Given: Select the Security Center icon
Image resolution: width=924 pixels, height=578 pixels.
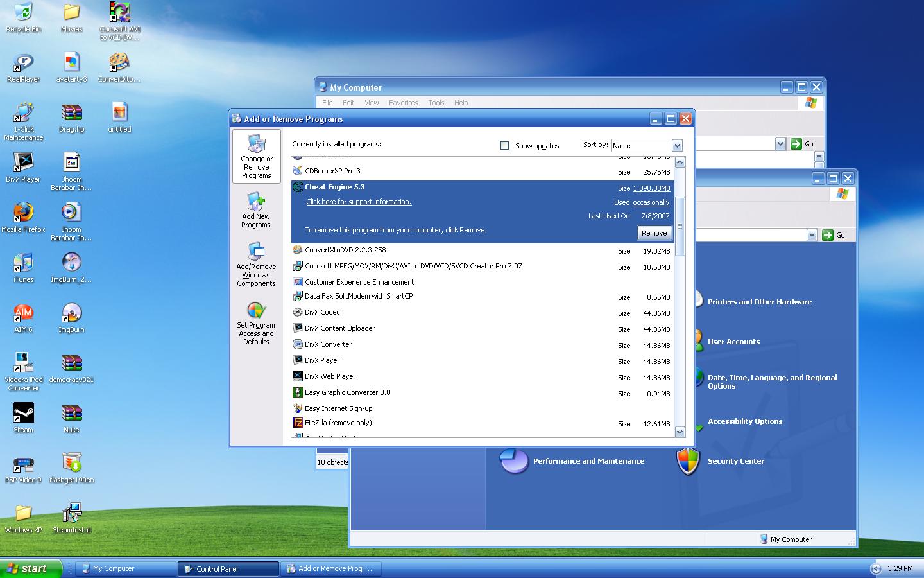Looking at the screenshot, I should pyautogui.click(x=689, y=461).
